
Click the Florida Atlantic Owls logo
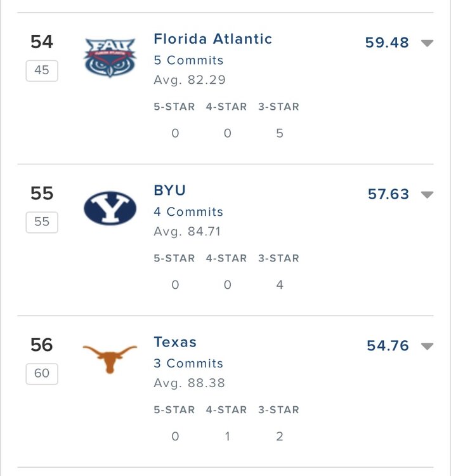click(110, 57)
